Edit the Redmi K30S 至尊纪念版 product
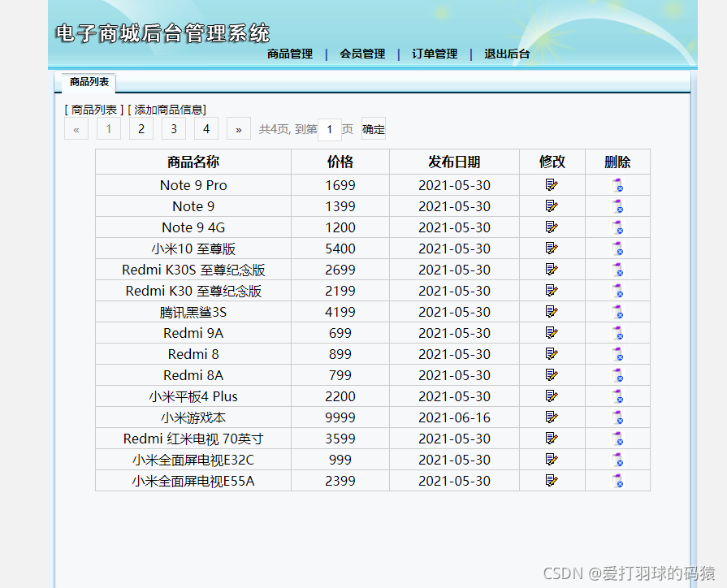The image size is (727, 588). 552,270
